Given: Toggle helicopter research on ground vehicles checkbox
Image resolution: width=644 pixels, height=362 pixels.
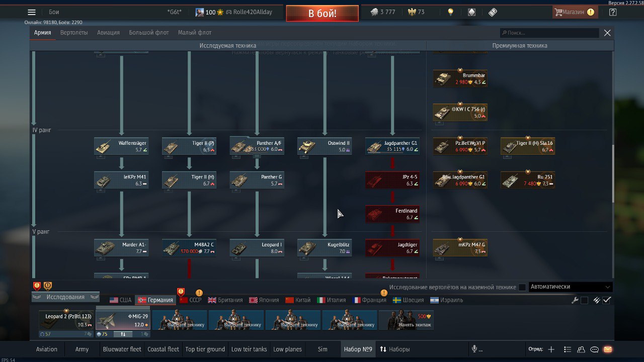Looking at the screenshot, I should pos(522,287).
